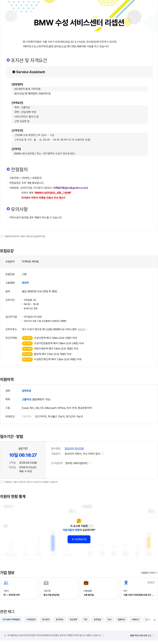The image size is (158, 644).
Task: Select the 문서작성 tag
Action: coord(59,619)
